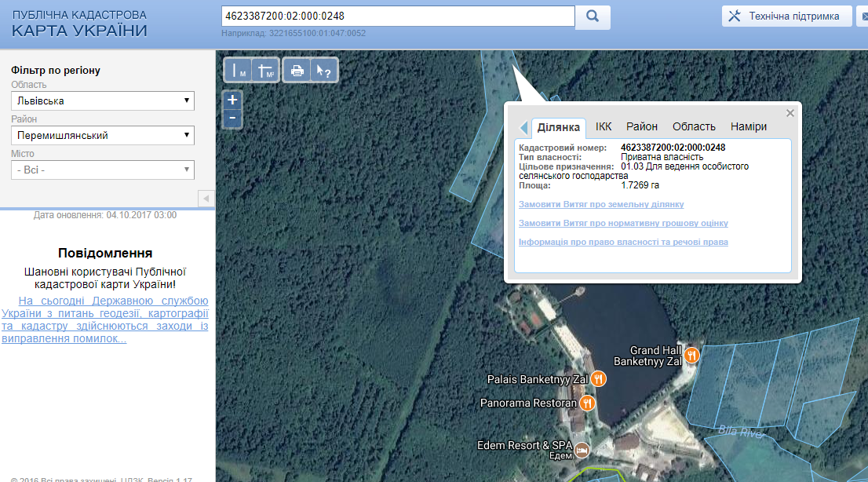Click the Edem Resort & SPA hotel marker
The image size is (868, 482).
click(582, 450)
